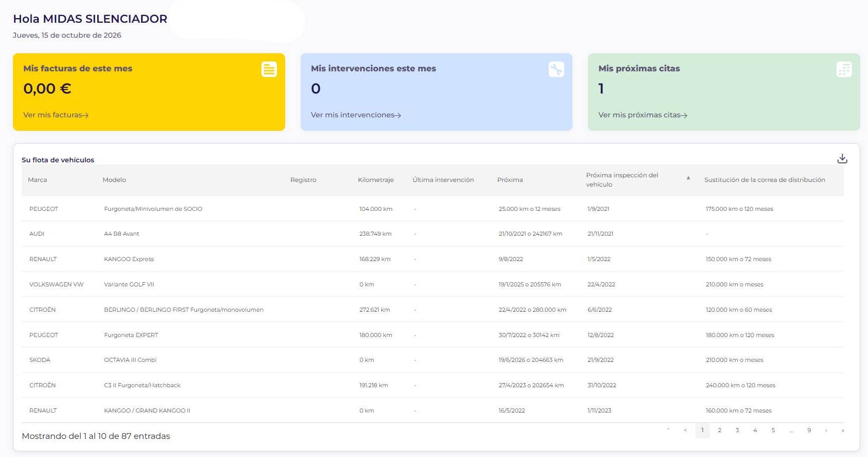Image resolution: width=868 pixels, height=457 pixels.
Task: Go to page 4 of the fleet table
Action: [x=755, y=430]
